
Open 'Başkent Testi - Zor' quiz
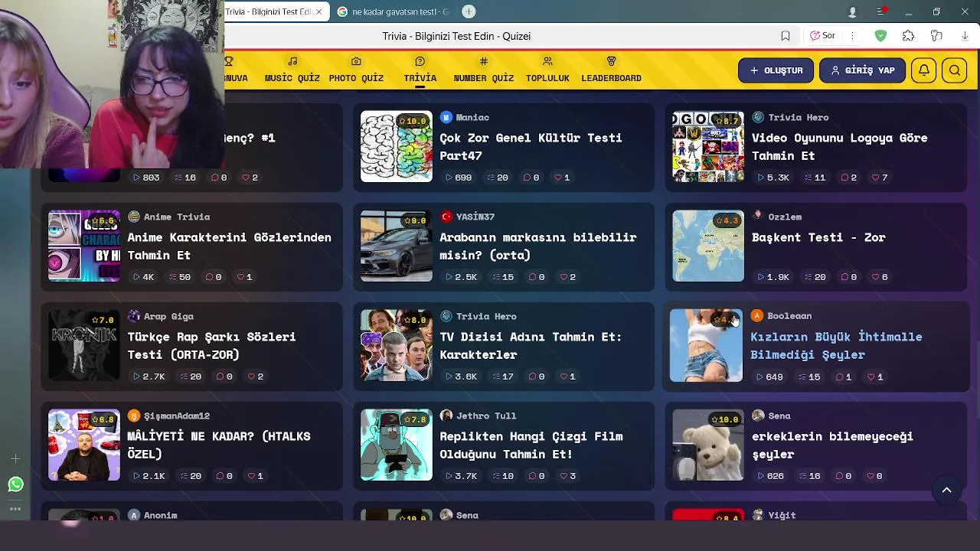pyautogui.click(x=818, y=237)
